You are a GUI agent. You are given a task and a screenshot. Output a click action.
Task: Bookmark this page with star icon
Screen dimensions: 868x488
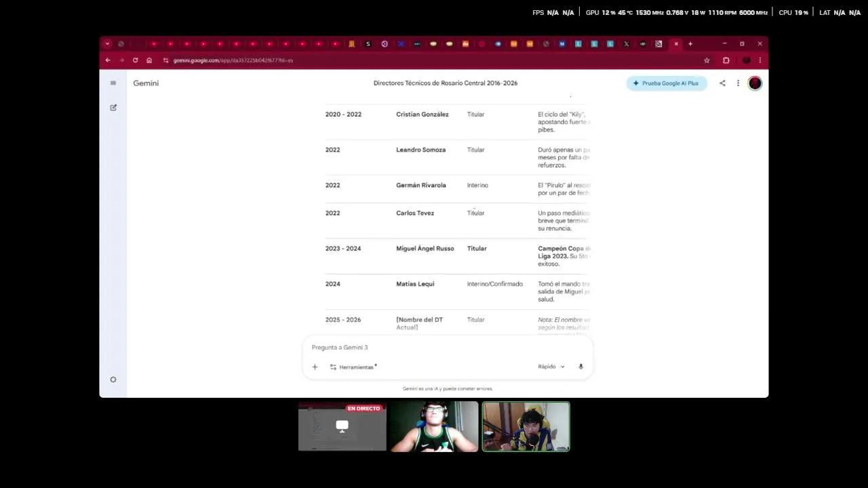tap(707, 60)
